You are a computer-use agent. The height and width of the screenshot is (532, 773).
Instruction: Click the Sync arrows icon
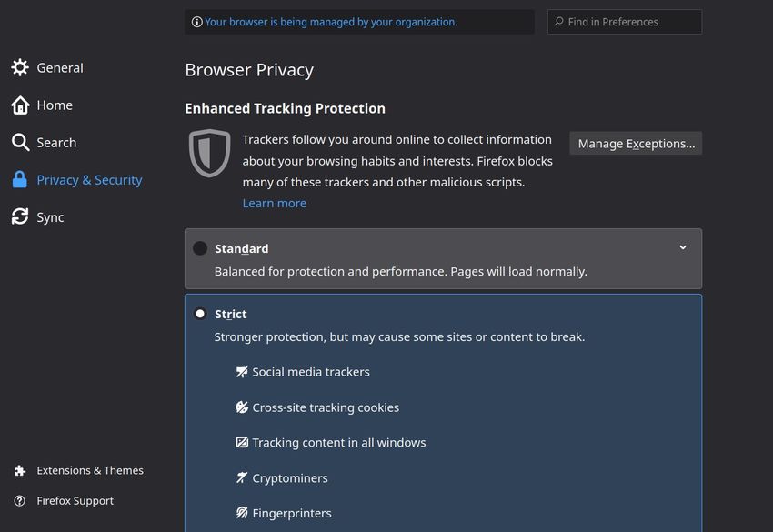tap(20, 216)
